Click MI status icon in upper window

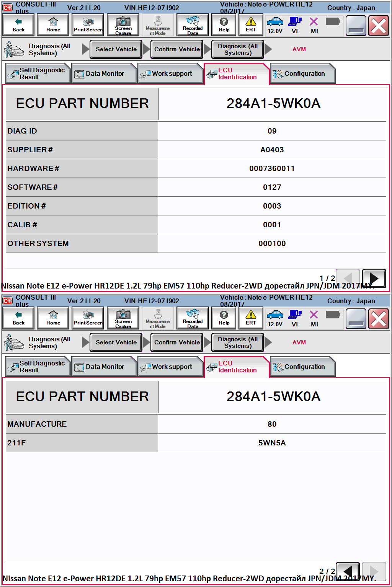(314, 25)
